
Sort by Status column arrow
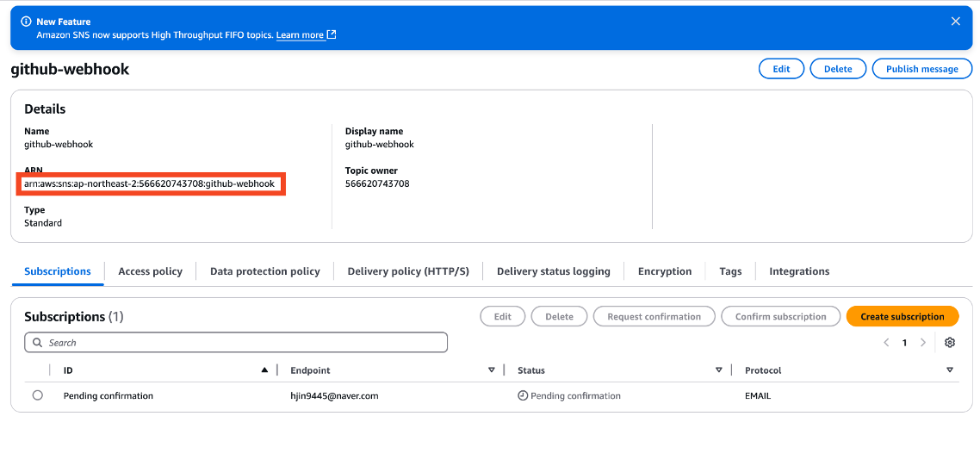tap(719, 370)
